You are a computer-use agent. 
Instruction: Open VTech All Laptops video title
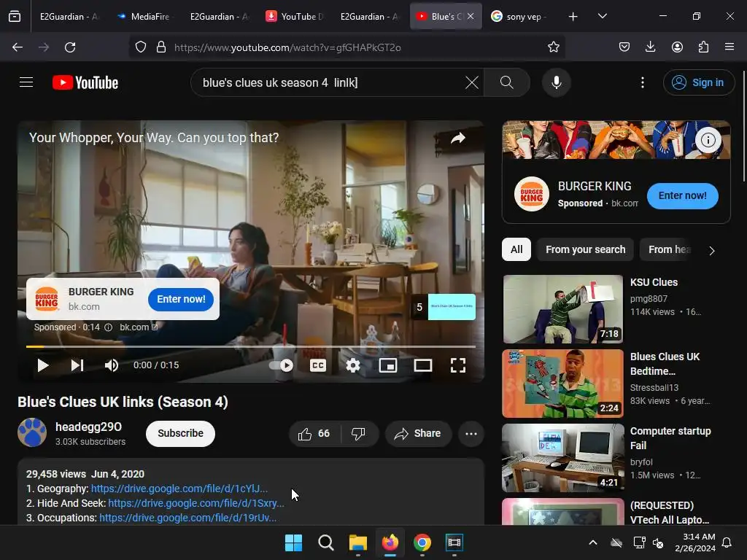670,513
